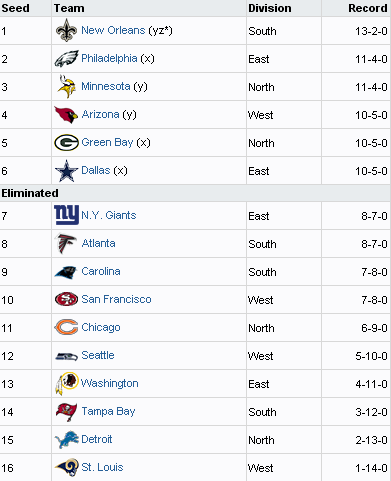Click the Carolina Panthers logo
The height and width of the screenshot is (481, 391).
point(66,272)
